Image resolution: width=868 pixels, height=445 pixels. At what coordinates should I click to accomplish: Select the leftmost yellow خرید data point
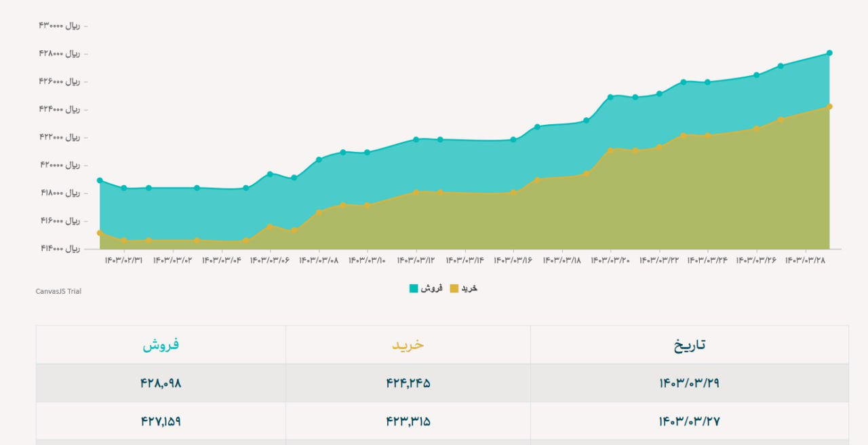pos(100,233)
